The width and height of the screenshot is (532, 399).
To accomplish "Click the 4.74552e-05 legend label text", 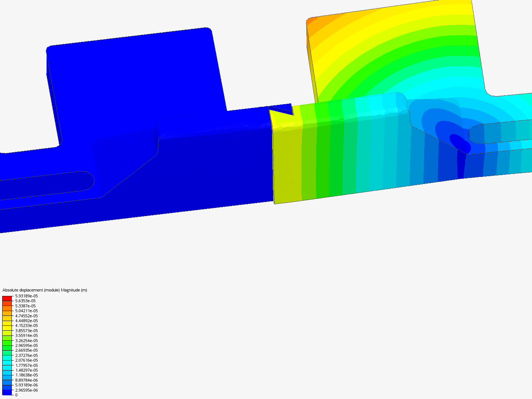I will tap(27, 316).
